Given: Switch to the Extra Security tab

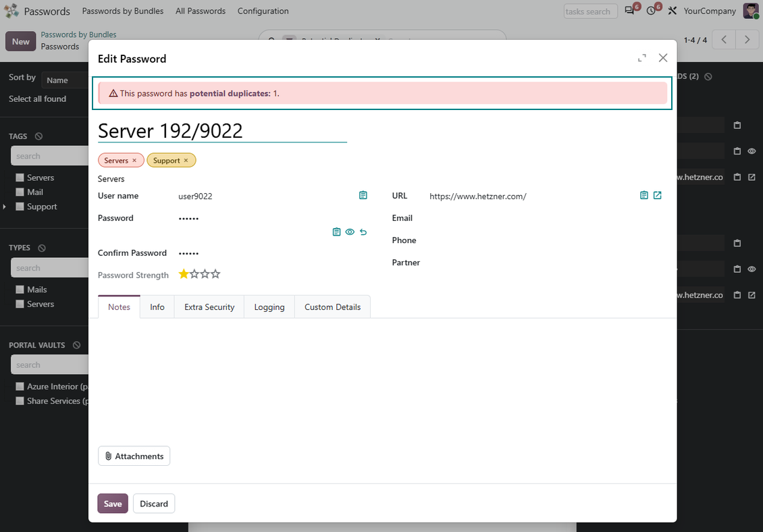Looking at the screenshot, I should tap(209, 307).
